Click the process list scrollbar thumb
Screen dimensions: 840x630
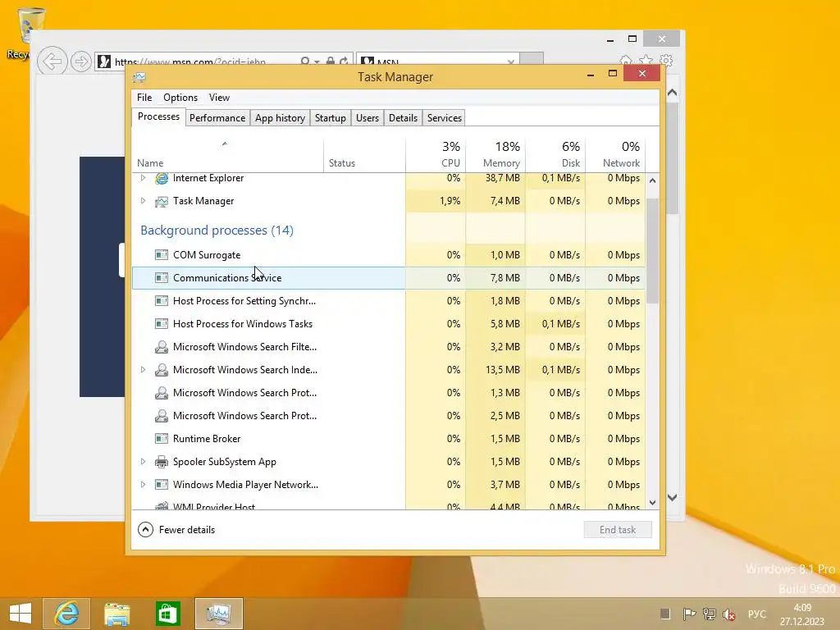pyautogui.click(x=652, y=251)
